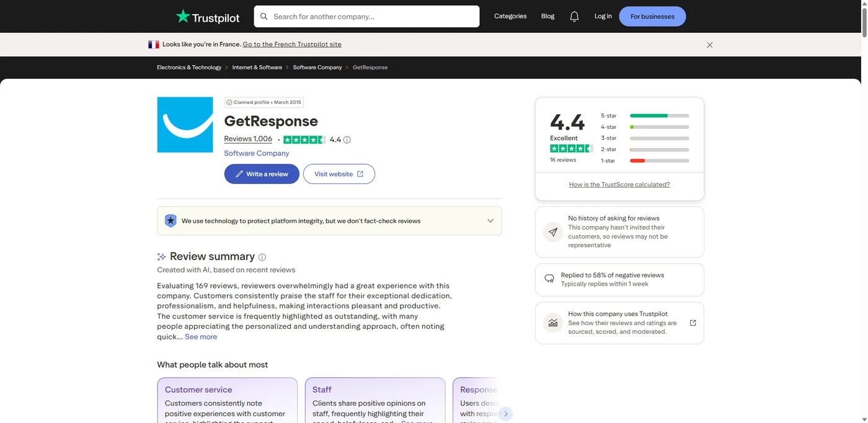
Task: Click Log in
Action: [x=603, y=16]
